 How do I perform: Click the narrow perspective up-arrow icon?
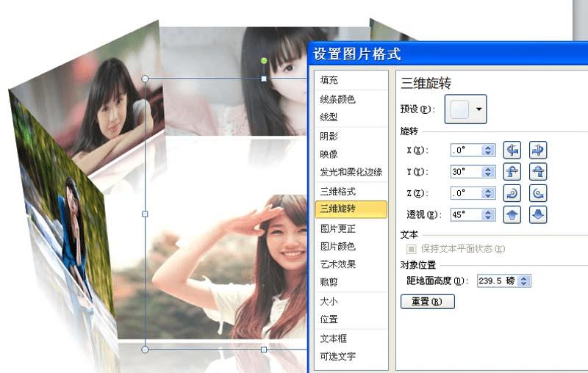pyautogui.click(x=512, y=214)
